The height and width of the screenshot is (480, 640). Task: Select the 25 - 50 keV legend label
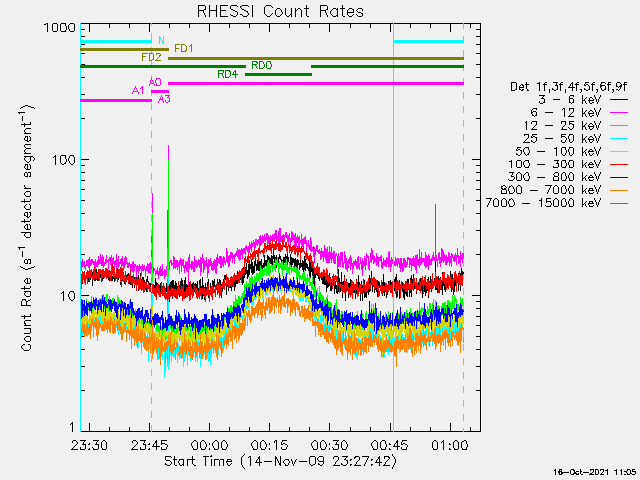point(562,138)
